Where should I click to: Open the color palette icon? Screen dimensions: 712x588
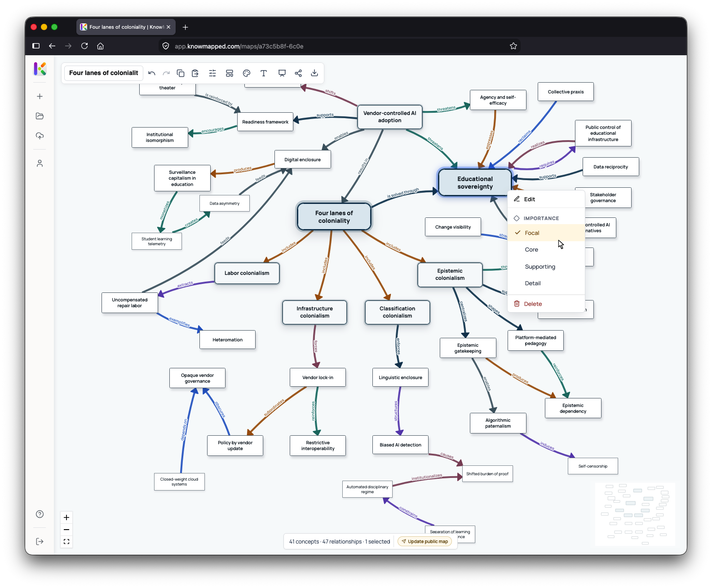click(x=247, y=73)
